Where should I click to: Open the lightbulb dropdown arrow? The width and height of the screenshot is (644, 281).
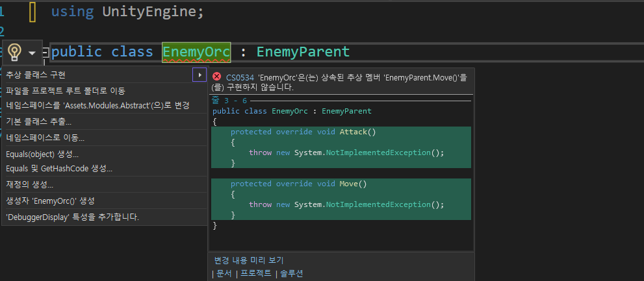(32, 53)
